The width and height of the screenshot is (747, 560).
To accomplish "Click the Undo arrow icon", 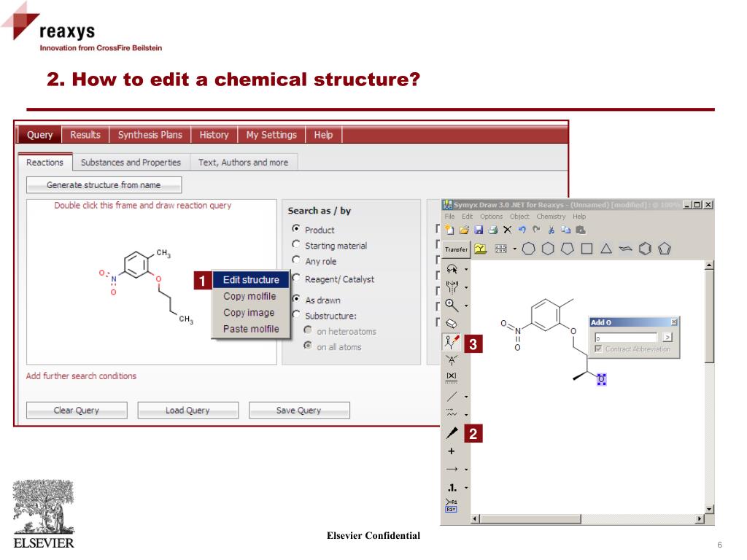I will pyautogui.click(x=522, y=230).
